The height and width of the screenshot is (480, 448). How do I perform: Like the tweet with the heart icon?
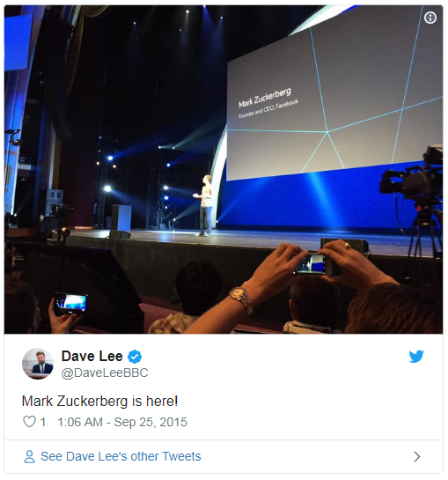tap(29, 422)
